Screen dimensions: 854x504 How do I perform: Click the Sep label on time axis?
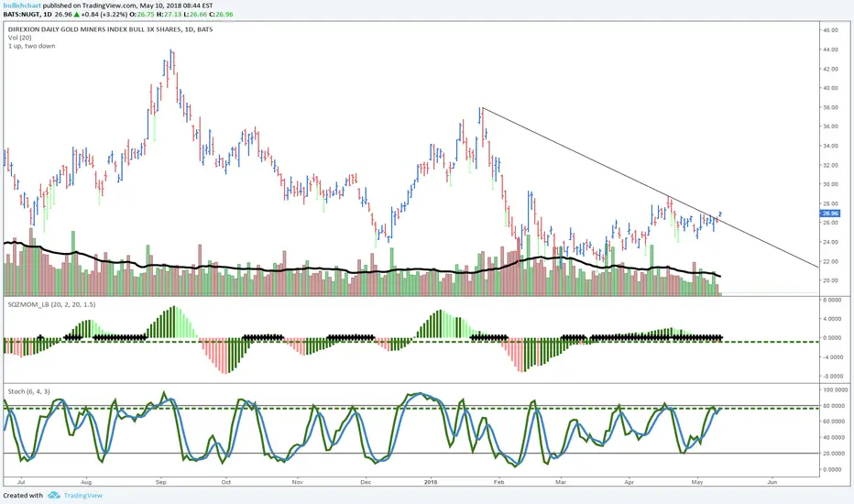[160, 482]
